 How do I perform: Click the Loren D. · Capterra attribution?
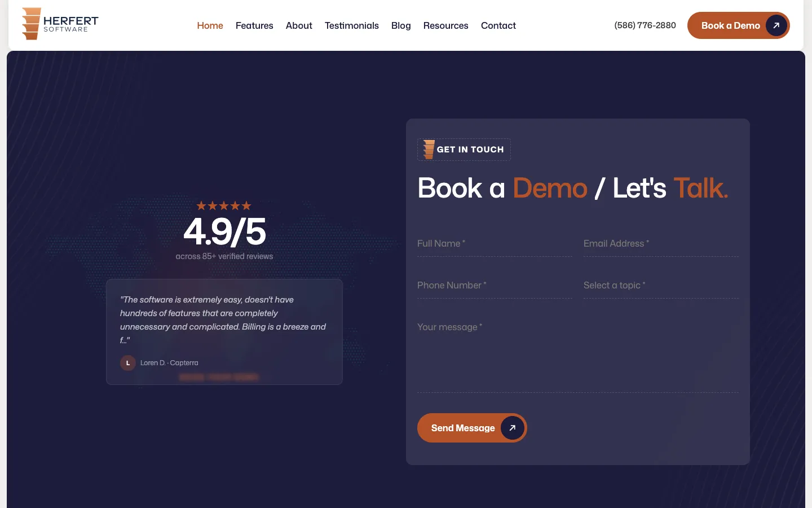(x=169, y=363)
